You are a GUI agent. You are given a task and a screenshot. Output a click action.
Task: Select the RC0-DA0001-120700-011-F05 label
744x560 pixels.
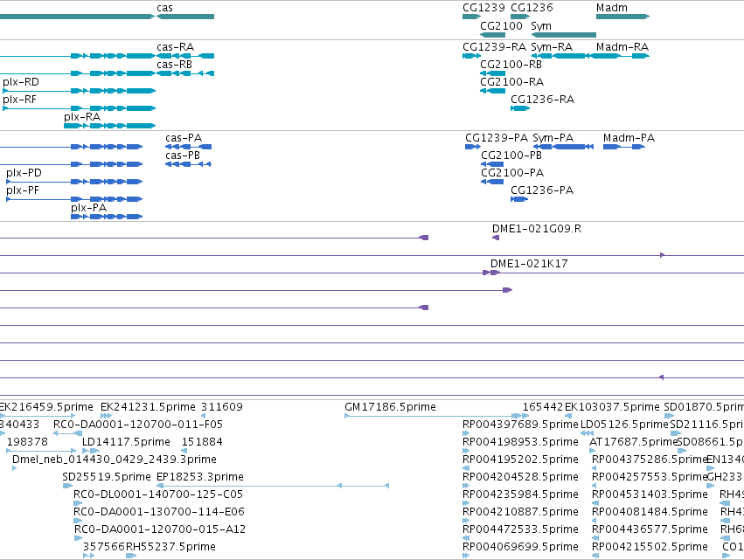pyautogui.click(x=138, y=425)
